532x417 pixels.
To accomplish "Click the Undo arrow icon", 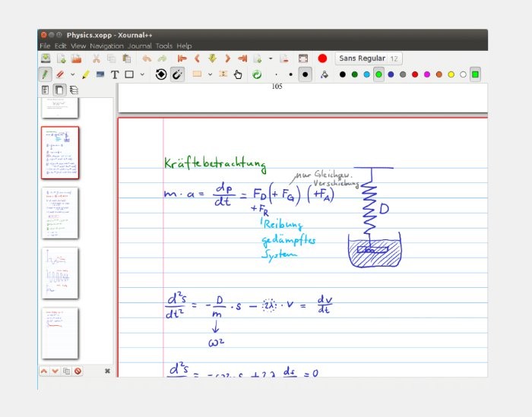I will (146, 58).
